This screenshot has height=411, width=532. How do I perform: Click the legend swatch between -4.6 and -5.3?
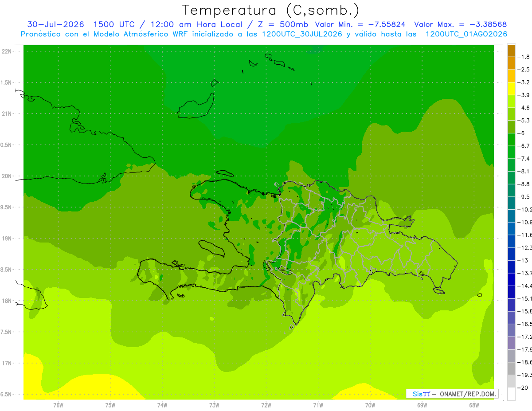511,114
